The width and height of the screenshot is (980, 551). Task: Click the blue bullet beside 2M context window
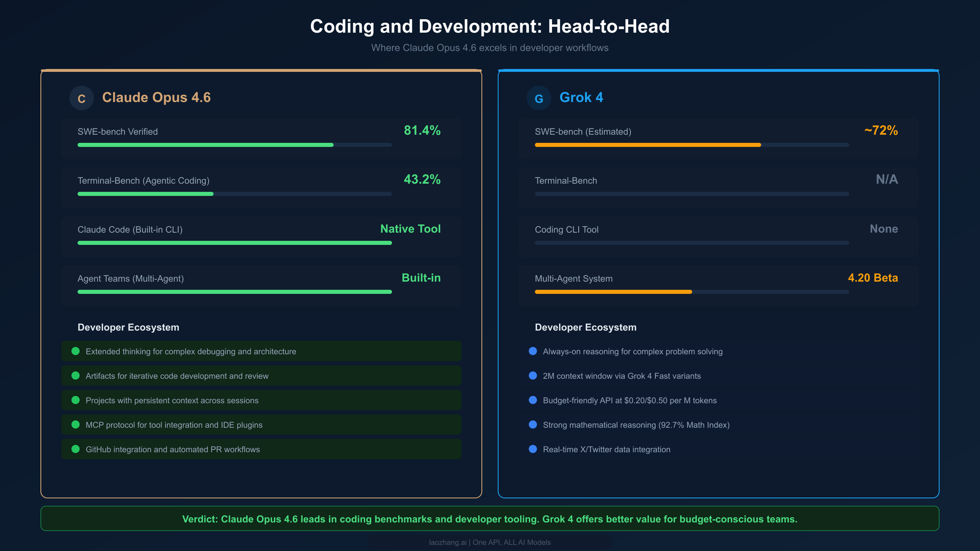click(532, 375)
